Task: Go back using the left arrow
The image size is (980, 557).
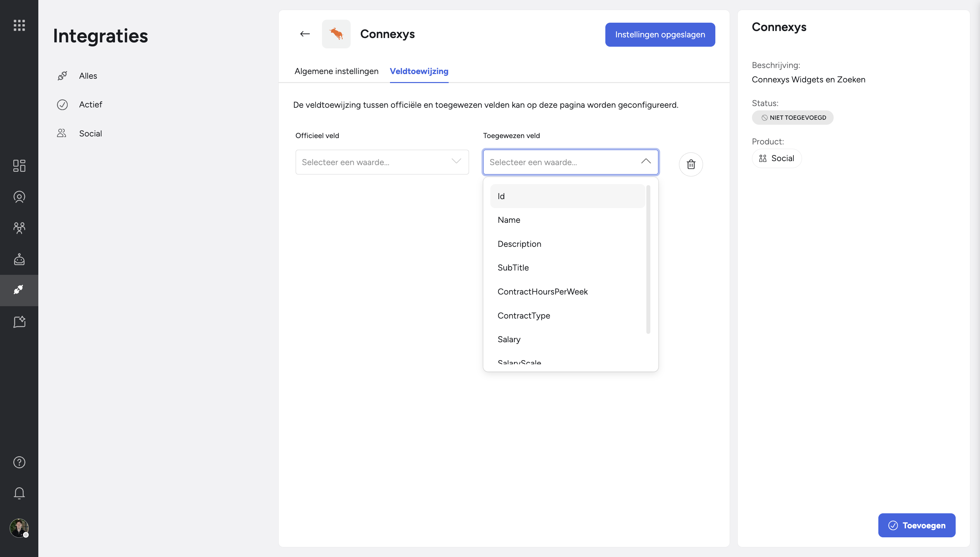Action: tap(305, 34)
